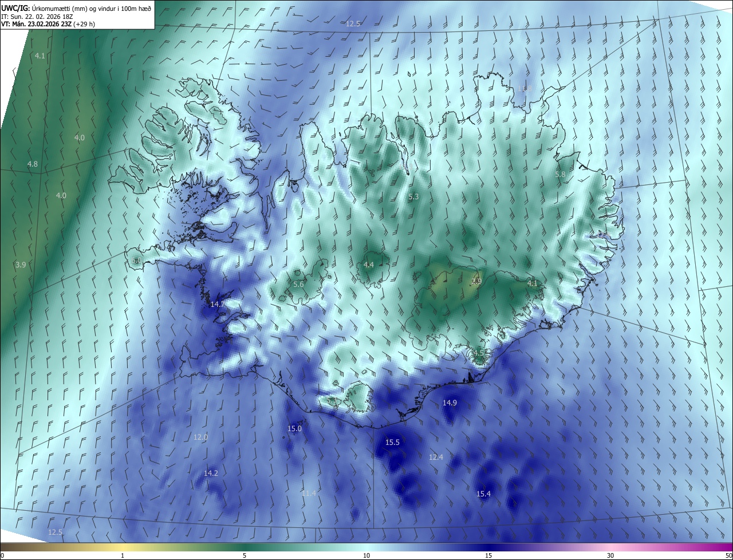The height and width of the screenshot is (560, 733).
Task: Select the 14.9 value off the coast
Action: point(450,403)
